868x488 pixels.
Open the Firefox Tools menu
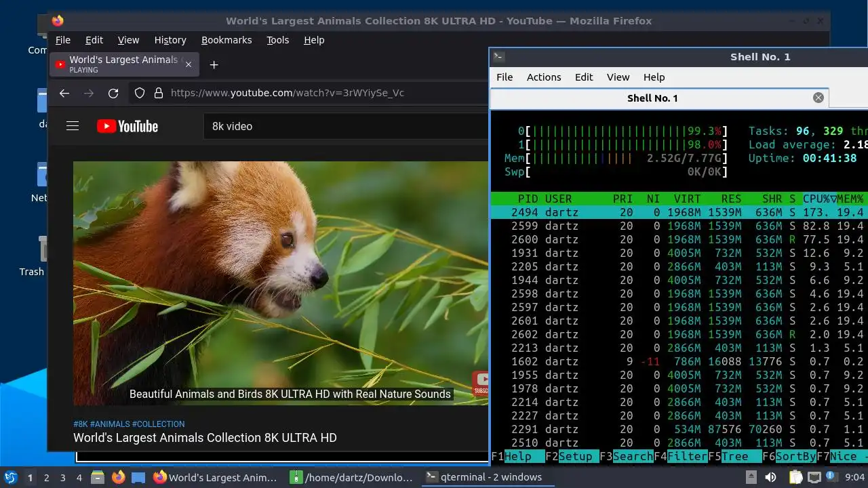point(278,40)
